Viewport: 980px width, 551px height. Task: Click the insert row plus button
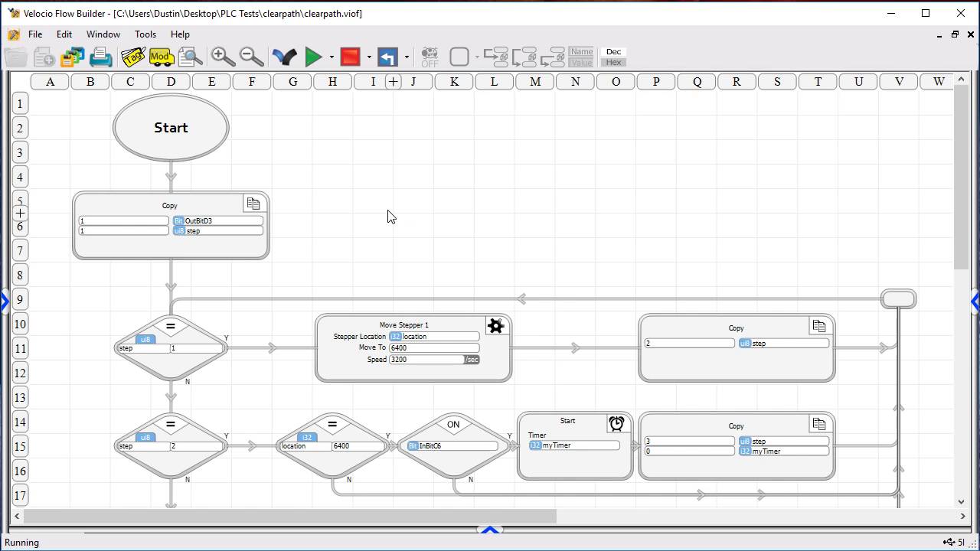21,214
